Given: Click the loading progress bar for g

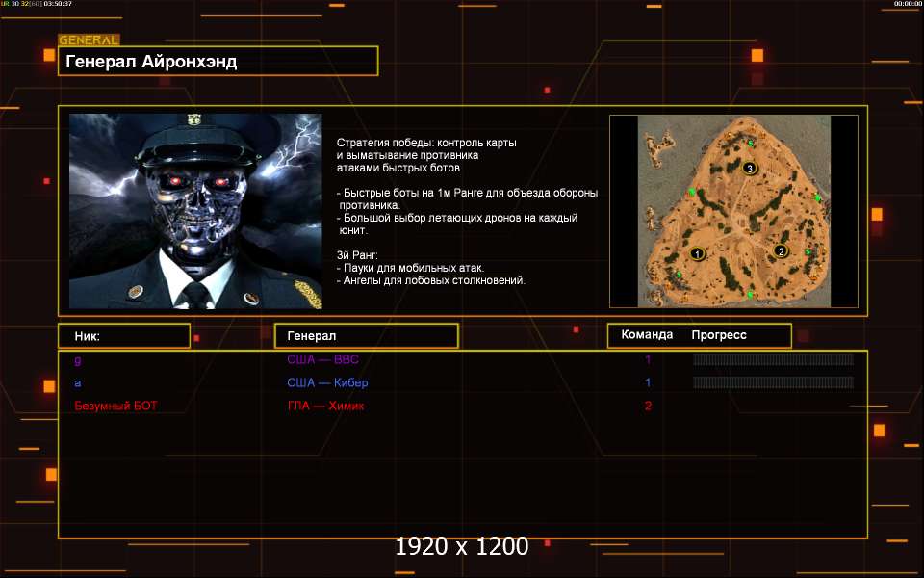Looking at the screenshot, I should [x=773, y=359].
